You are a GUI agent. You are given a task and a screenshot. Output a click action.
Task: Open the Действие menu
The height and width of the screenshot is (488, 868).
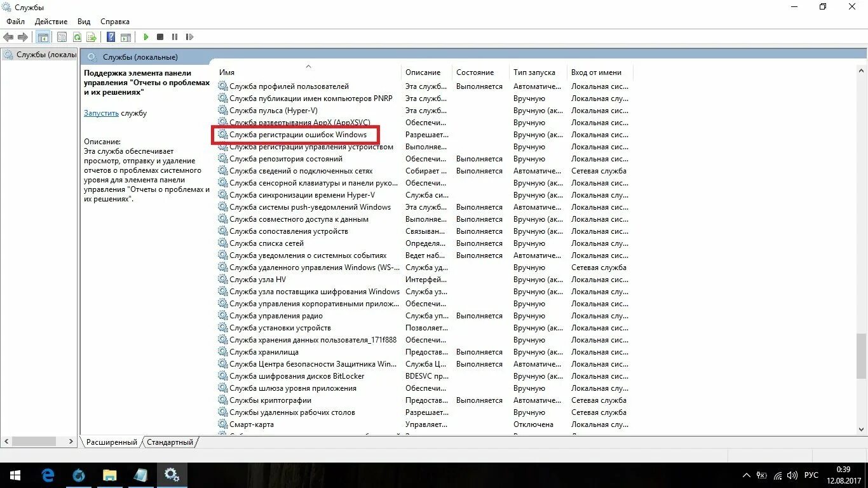[x=51, y=22]
